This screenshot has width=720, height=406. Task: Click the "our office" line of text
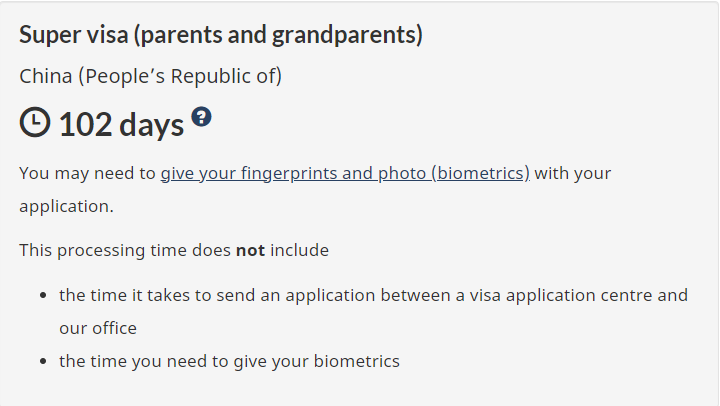pos(98,328)
